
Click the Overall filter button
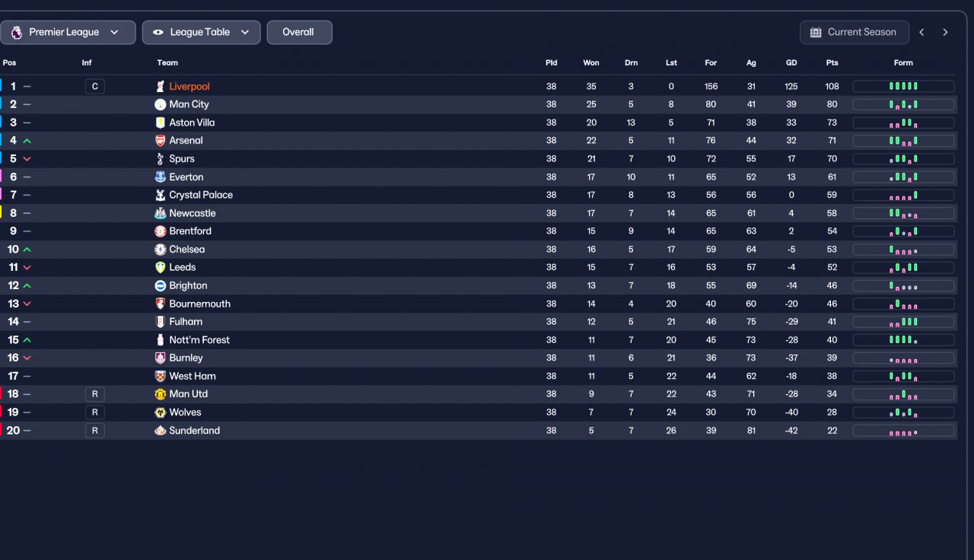tap(298, 33)
